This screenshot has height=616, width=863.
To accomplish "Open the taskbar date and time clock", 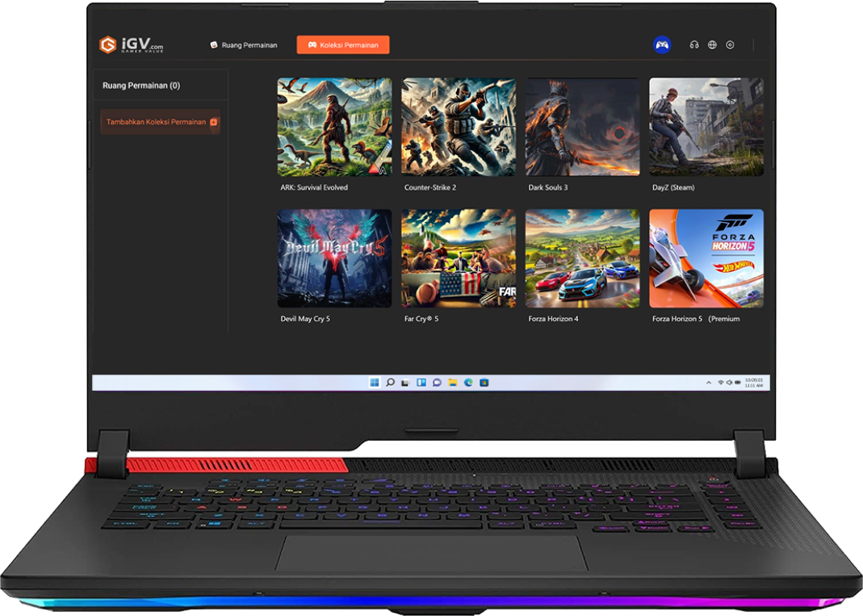I will coord(754,383).
